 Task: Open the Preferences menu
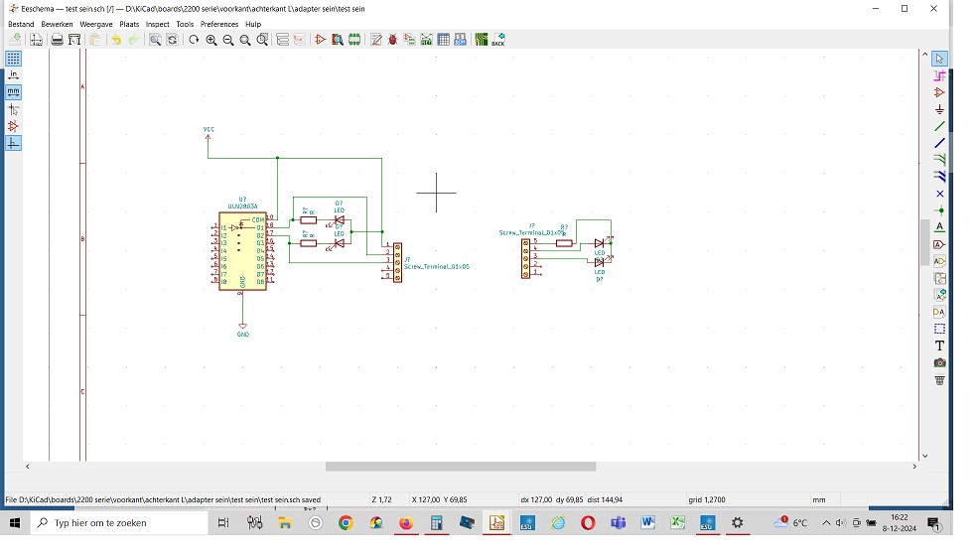218,23
